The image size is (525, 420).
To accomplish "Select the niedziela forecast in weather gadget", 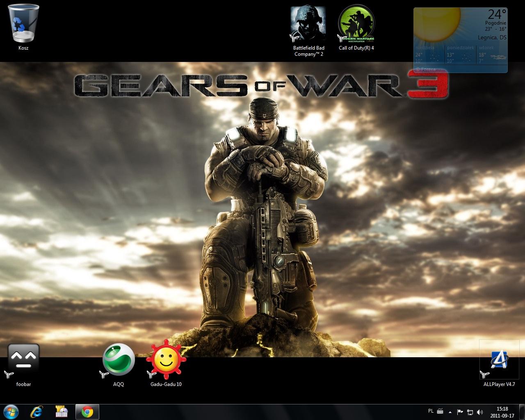I will [429, 54].
